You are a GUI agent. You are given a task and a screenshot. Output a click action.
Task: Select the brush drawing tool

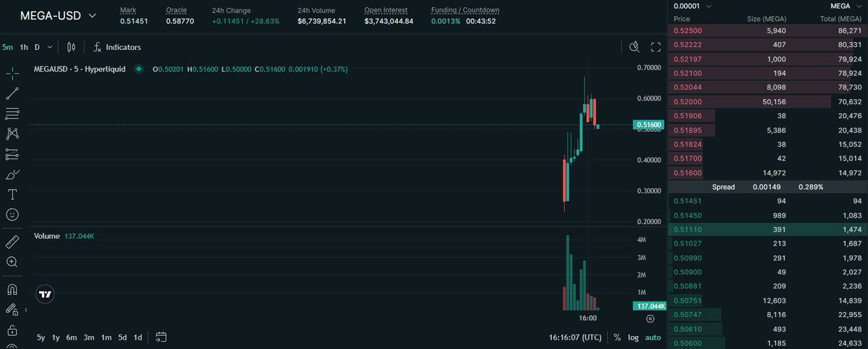click(12, 174)
